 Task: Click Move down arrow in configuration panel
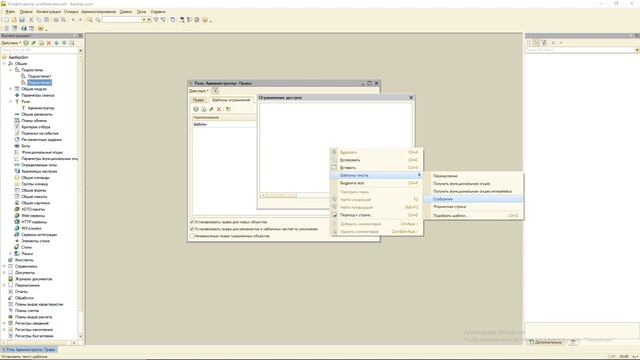64,43
